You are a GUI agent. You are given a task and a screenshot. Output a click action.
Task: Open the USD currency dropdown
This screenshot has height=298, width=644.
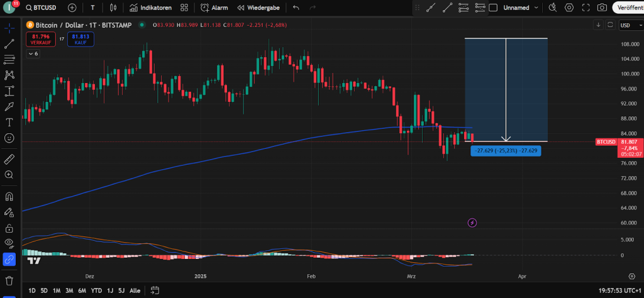point(626,25)
